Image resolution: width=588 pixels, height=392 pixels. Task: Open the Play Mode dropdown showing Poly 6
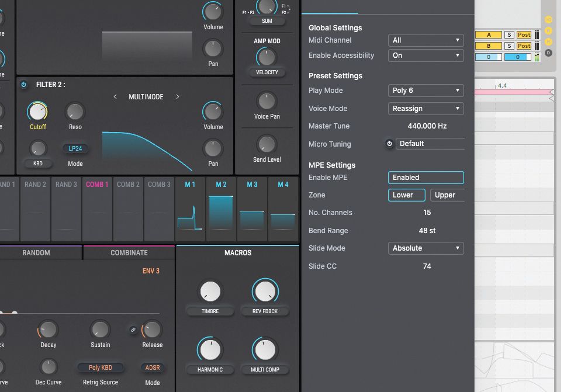(x=426, y=90)
